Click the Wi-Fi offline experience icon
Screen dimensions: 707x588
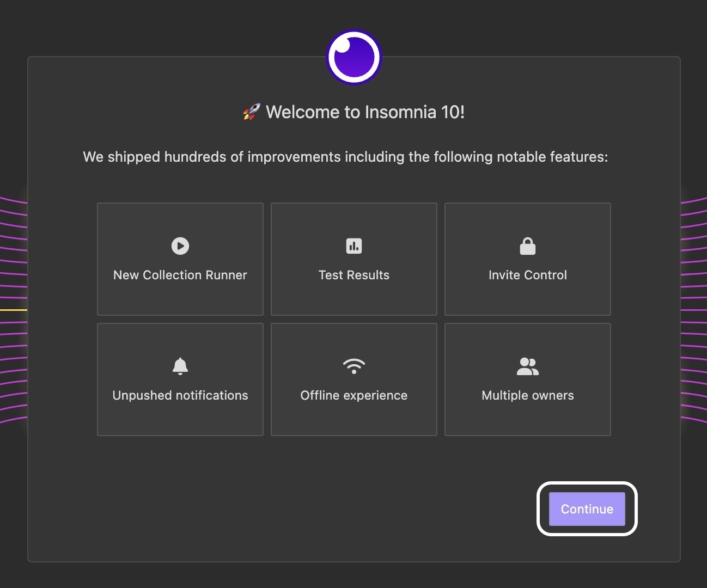[354, 366]
